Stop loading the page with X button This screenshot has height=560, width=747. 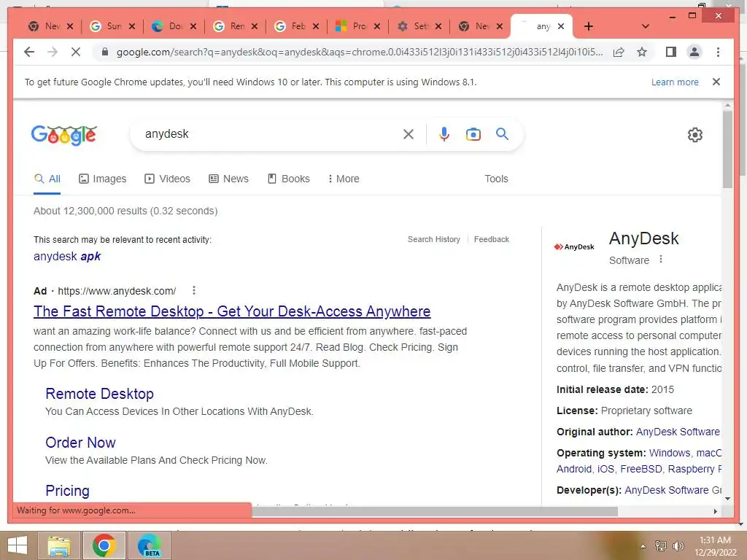pyautogui.click(x=76, y=52)
